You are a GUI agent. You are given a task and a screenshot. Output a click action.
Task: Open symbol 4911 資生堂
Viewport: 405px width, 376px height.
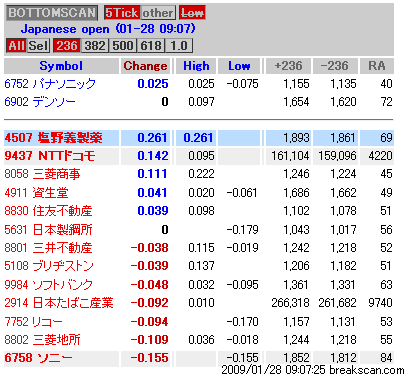[36, 192]
